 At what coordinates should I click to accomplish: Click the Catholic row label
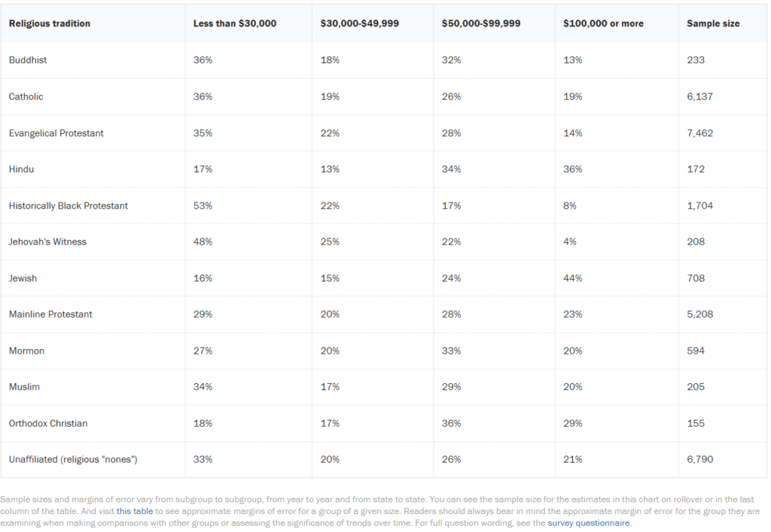[x=26, y=96]
